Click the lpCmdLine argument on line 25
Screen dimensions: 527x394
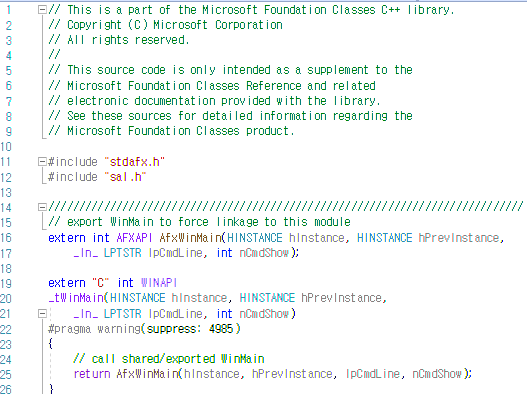pos(373,374)
